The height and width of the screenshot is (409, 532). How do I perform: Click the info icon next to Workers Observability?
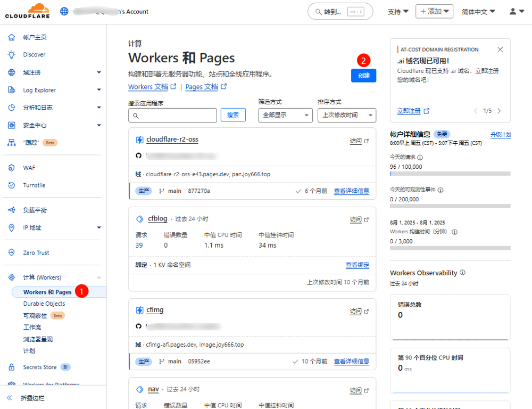pos(462,273)
